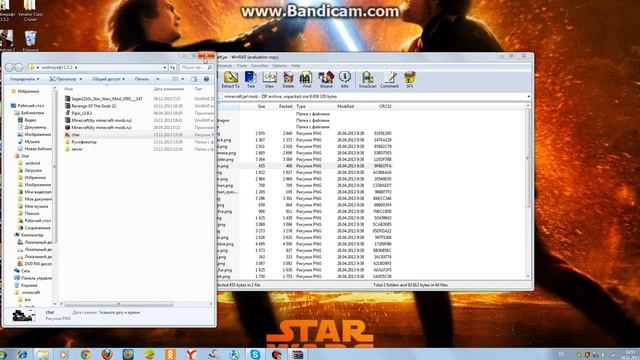Open Yandex browser from the taskbar
Viewport: 640px width, 360px height.
point(191,354)
